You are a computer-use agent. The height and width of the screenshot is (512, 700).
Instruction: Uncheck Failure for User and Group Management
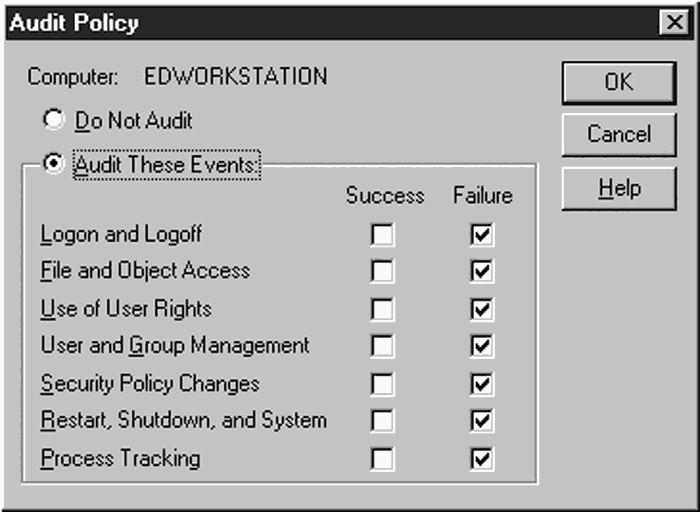[482, 346]
